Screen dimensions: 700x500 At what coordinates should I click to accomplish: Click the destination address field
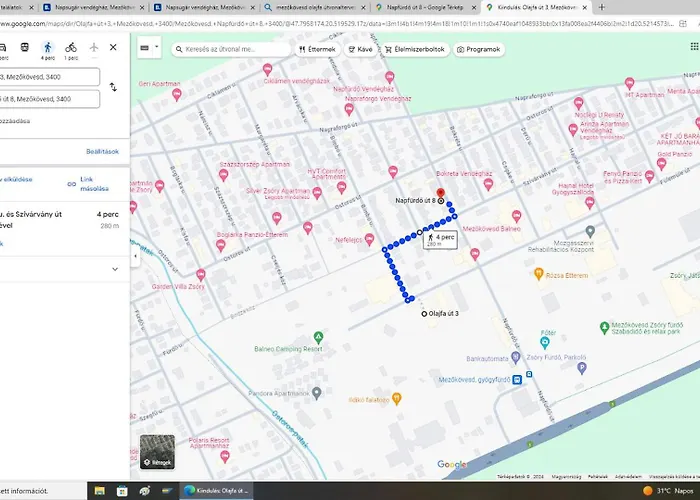[50, 99]
